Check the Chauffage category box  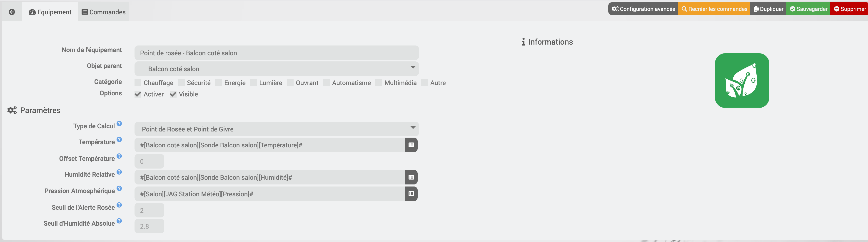138,83
